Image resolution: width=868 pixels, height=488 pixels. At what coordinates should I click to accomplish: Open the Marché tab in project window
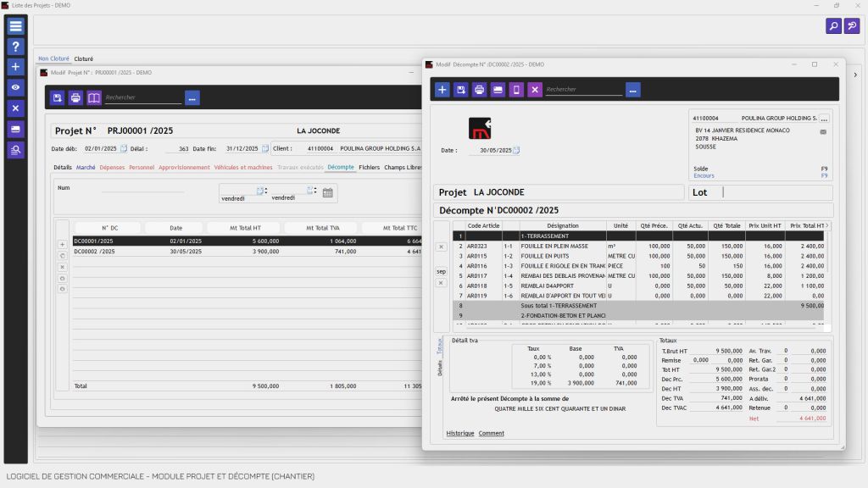pyautogui.click(x=86, y=168)
